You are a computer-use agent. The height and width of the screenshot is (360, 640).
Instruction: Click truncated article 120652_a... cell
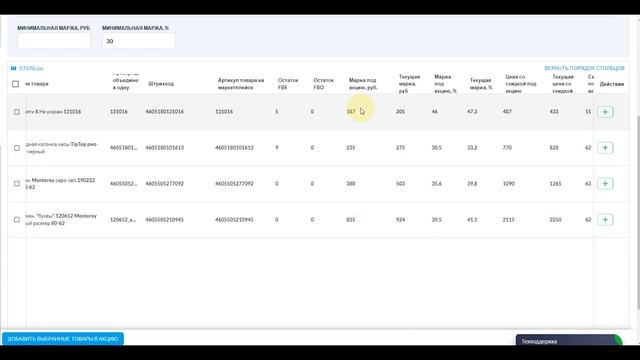pyautogui.click(x=123, y=220)
